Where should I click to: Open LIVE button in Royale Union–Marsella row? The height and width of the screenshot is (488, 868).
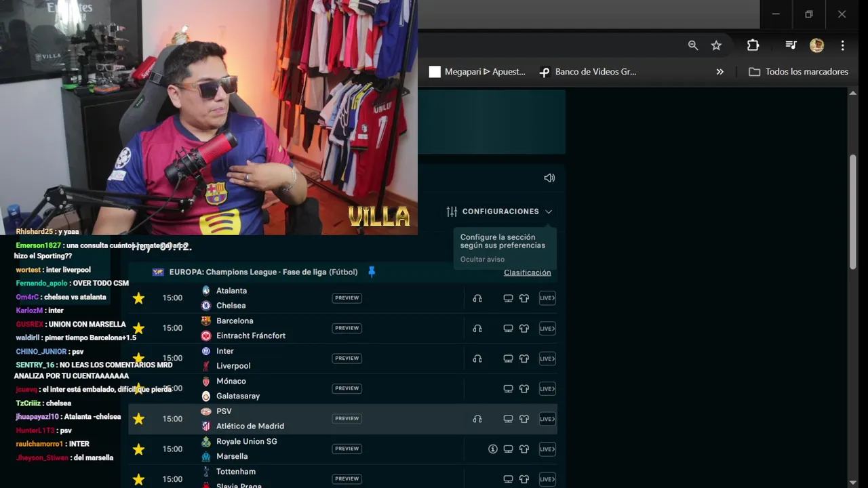tap(547, 449)
